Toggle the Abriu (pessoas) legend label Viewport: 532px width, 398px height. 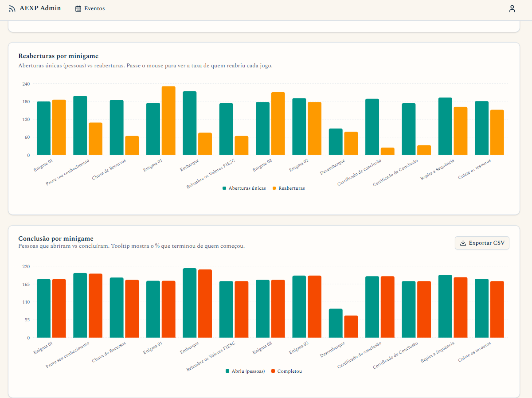tap(248, 371)
